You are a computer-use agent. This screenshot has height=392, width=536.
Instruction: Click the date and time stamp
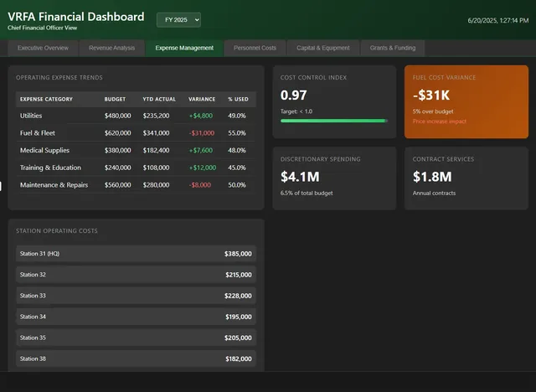pyautogui.click(x=498, y=20)
